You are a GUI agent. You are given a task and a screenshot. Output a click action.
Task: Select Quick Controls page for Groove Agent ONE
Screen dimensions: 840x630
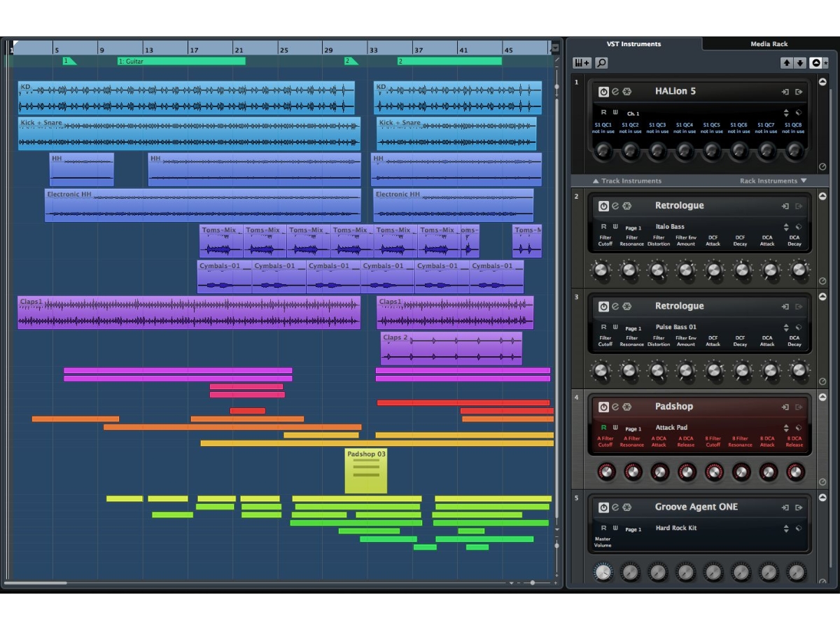pyautogui.click(x=633, y=529)
